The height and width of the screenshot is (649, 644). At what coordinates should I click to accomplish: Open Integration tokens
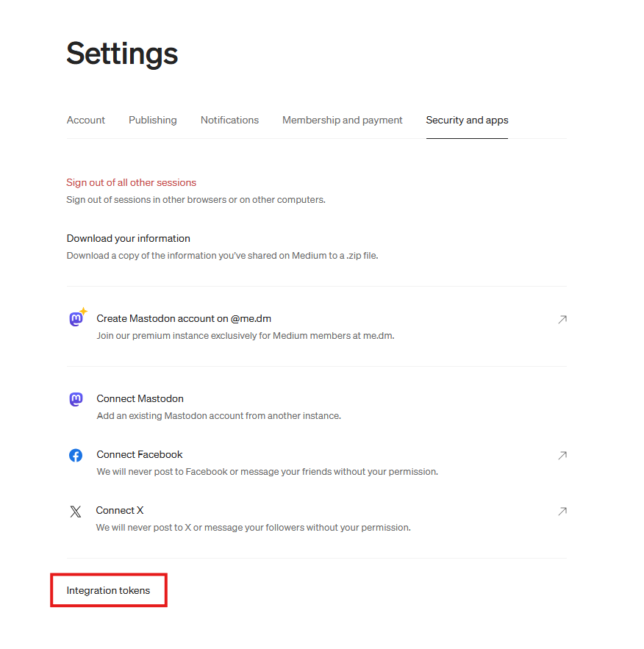pyautogui.click(x=108, y=590)
